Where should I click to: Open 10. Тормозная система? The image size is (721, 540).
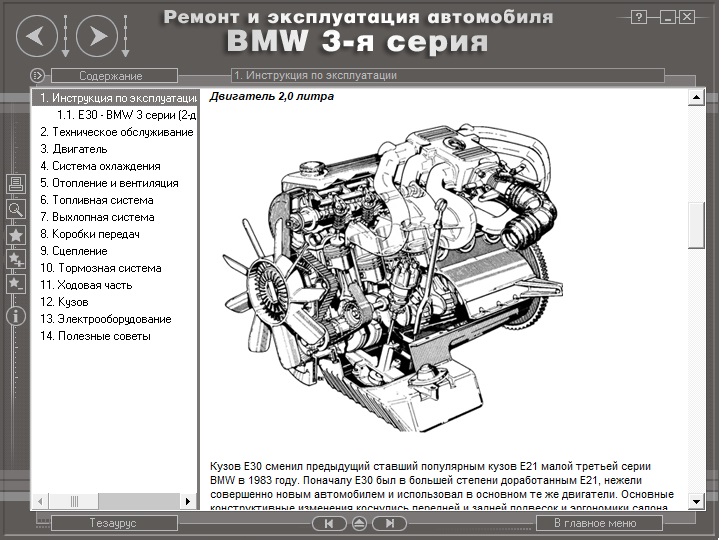(x=101, y=268)
